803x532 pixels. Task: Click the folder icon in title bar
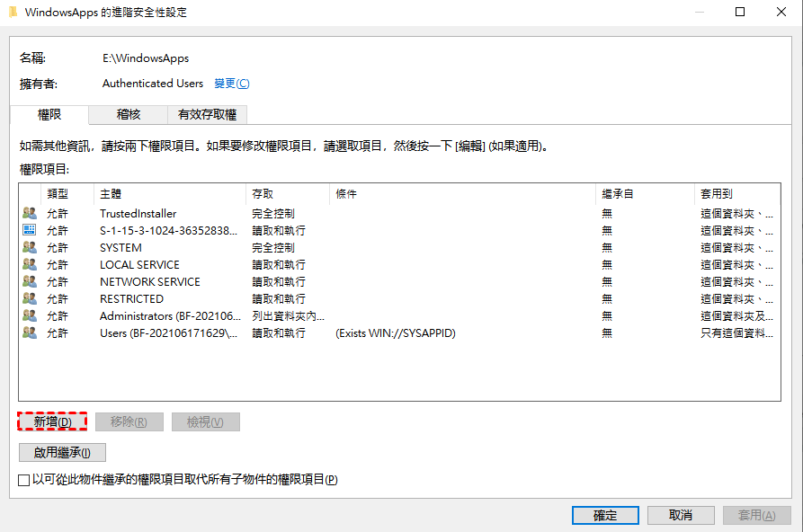pyautogui.click(x=13, y=12)
